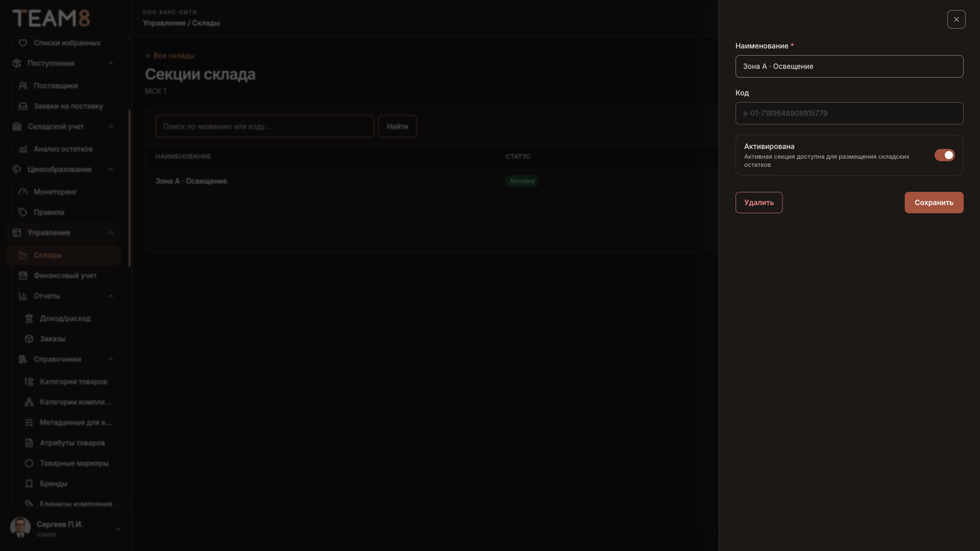Collapse the Отчеты section chevron
Viewport: 980px width, 551px height.
110,296
